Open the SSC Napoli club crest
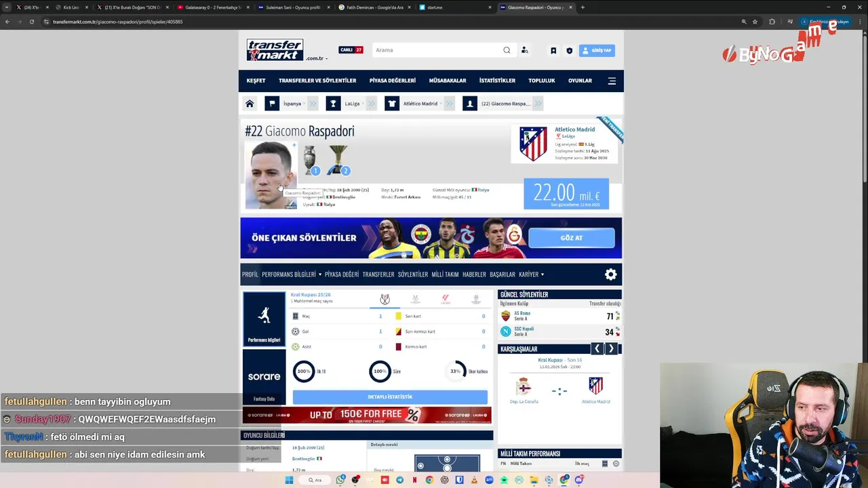This screenshot has height=488, width=868. click(505, 331)
